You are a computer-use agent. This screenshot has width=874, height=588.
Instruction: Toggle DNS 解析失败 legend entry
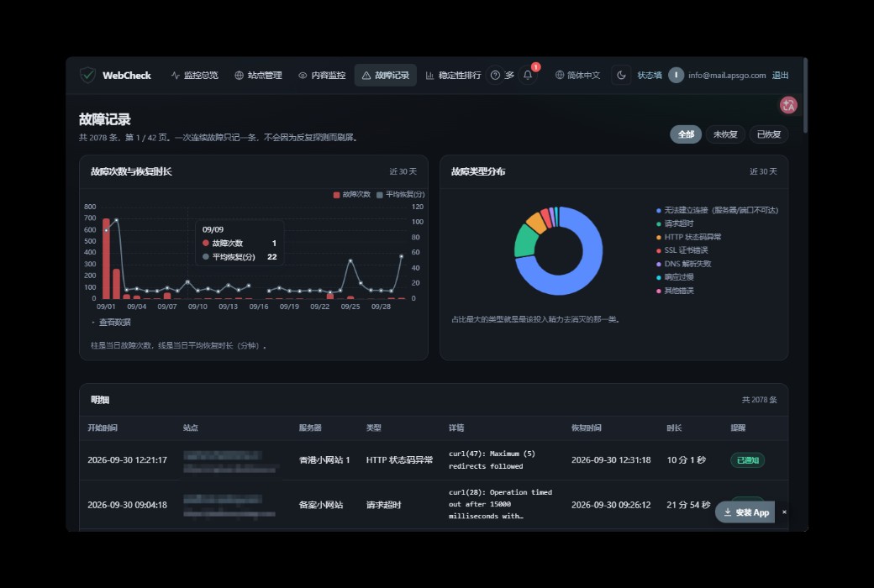pos(683,264)
